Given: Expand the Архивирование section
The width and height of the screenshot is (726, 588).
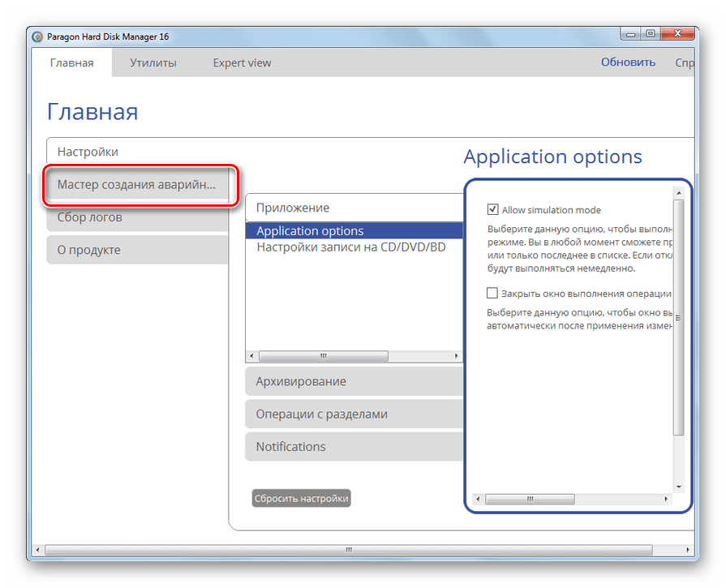Looking at the screenshot, I should [354, 381].
